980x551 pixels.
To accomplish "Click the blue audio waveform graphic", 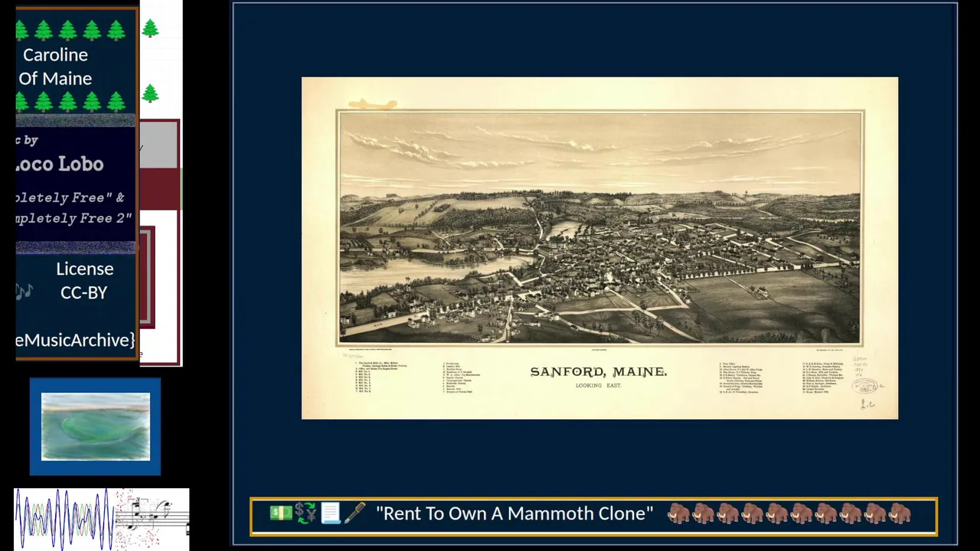I will click(64, 519).
